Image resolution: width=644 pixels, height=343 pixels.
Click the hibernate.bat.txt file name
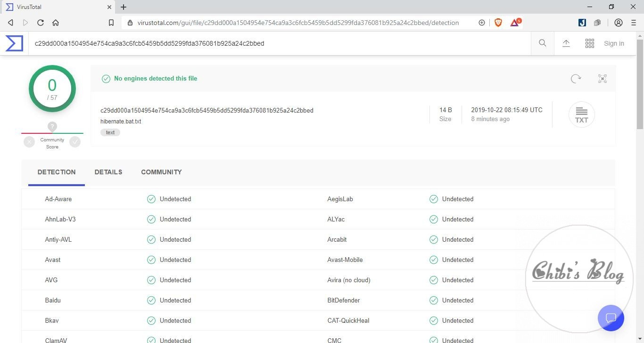[x=121, y=122]
